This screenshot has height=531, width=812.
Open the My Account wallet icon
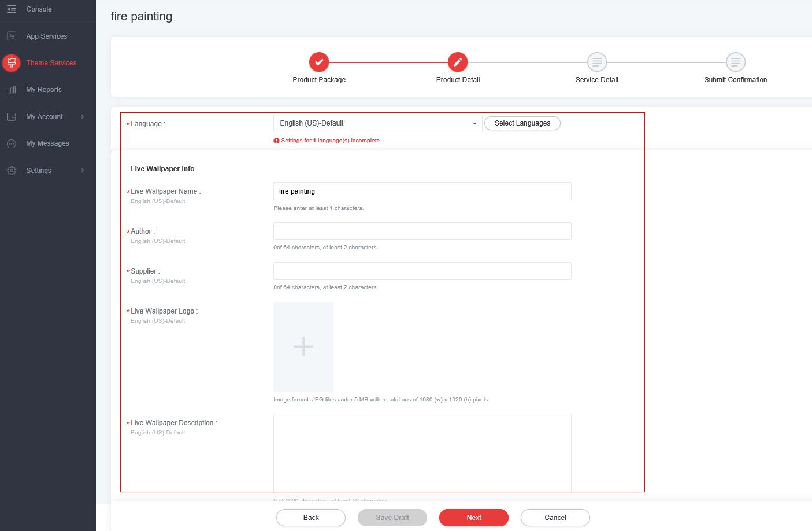click(12, 117)
